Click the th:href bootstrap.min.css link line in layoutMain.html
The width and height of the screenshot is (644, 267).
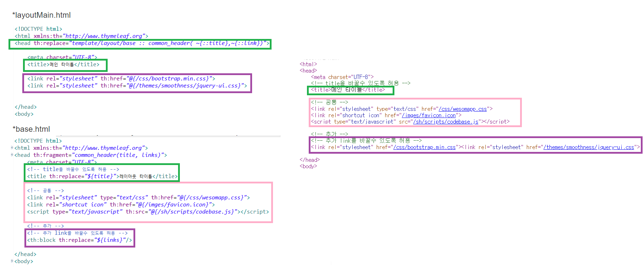(x=121, y=79)
